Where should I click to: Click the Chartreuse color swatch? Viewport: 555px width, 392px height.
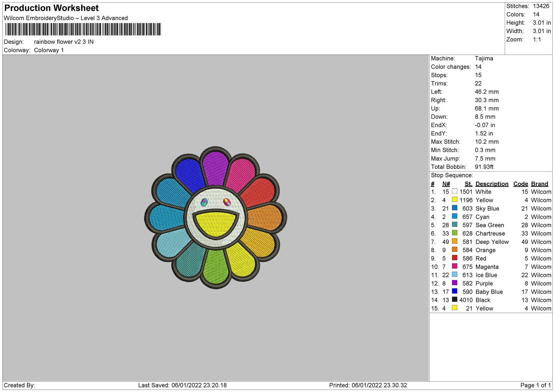coord(454,233)
